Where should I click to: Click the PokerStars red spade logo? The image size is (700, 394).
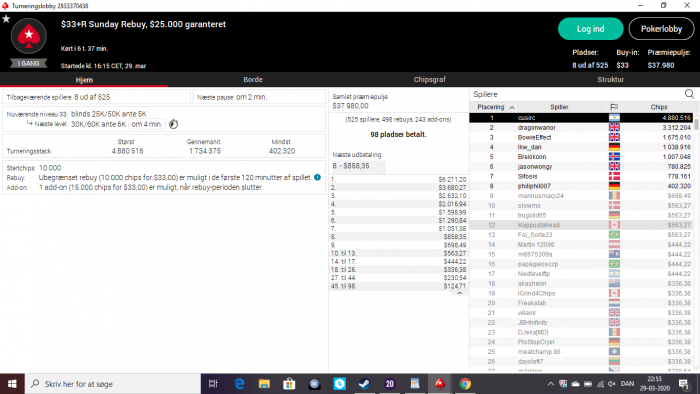click(29, 36)
